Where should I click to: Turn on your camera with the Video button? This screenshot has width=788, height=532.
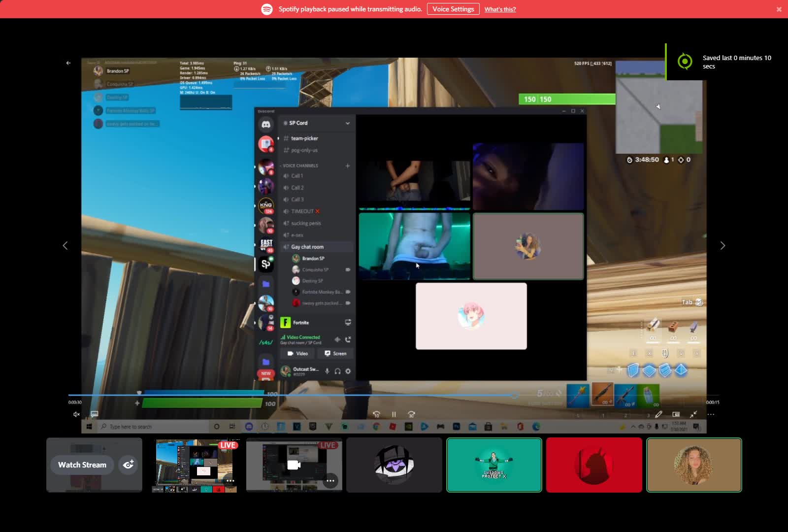298,354
